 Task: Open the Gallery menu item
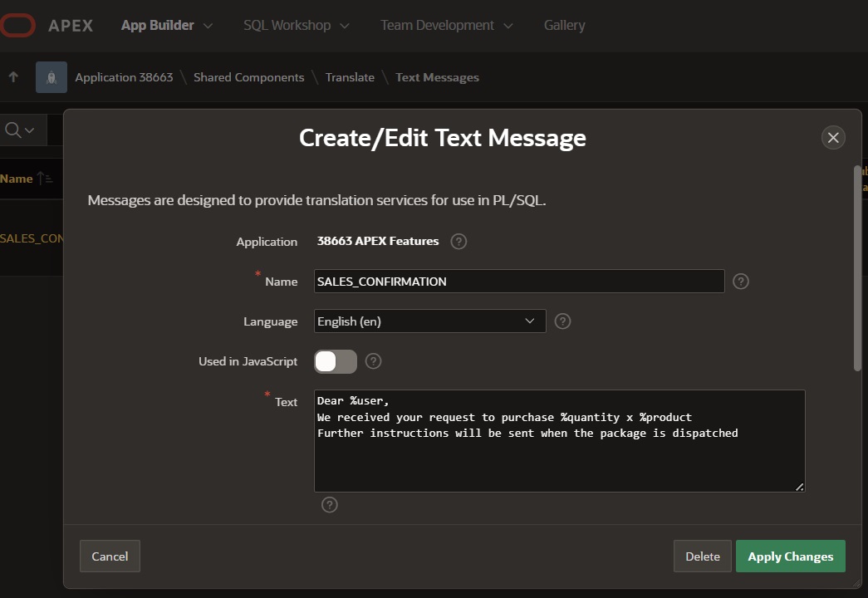(564, 26)
